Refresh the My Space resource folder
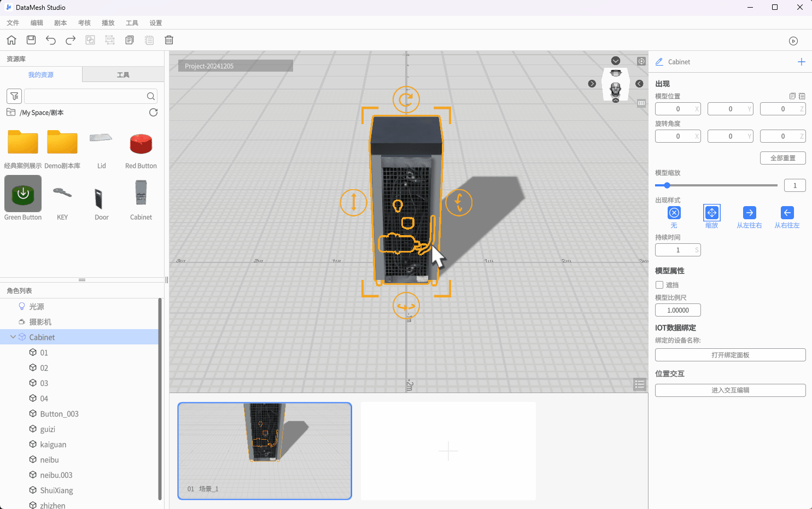 [153, 113]
